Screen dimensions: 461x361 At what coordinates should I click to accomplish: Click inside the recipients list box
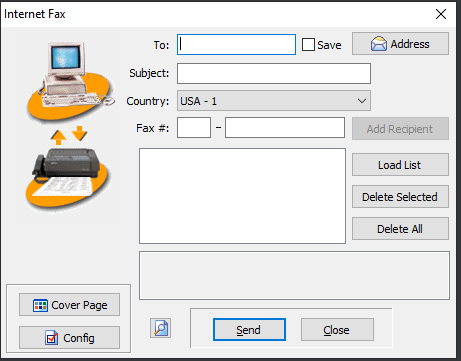pyautogui.click(x=242, y=196)
